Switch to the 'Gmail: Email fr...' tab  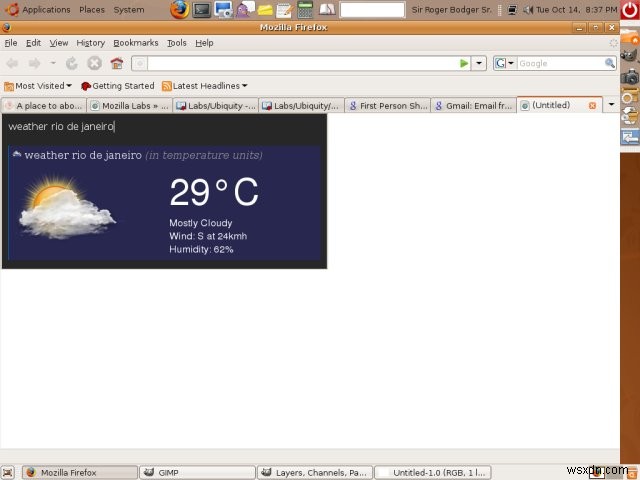click(473, 106)
